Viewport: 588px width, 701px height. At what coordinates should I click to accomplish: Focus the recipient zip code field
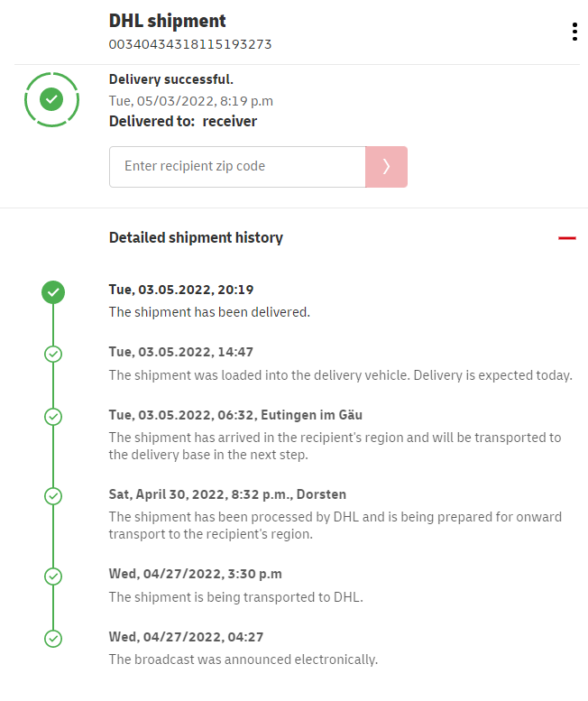coord(237,167)
